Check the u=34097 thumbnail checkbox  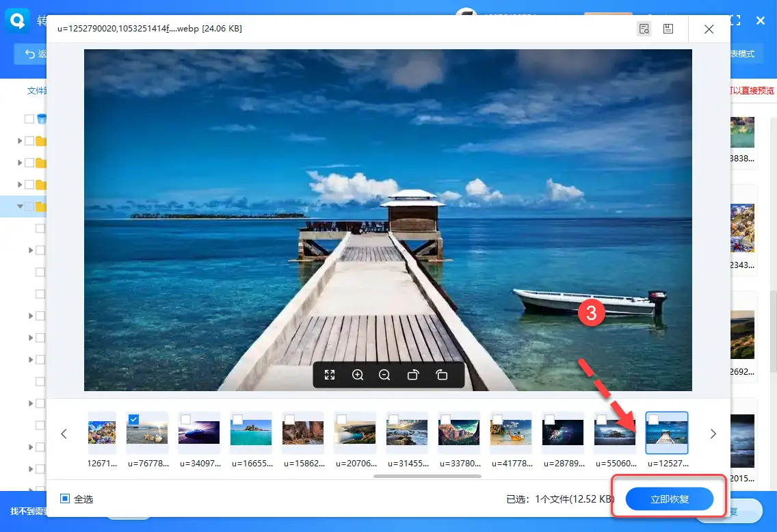pos(185,419)
